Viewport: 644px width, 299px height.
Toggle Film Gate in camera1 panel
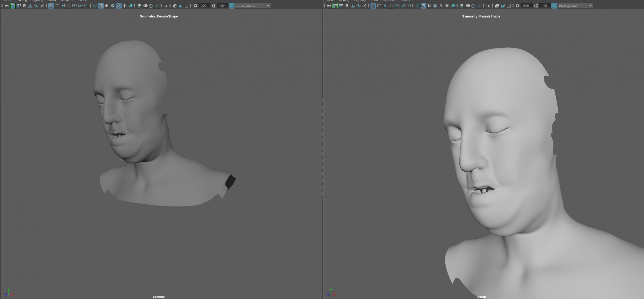pos(57,6)
